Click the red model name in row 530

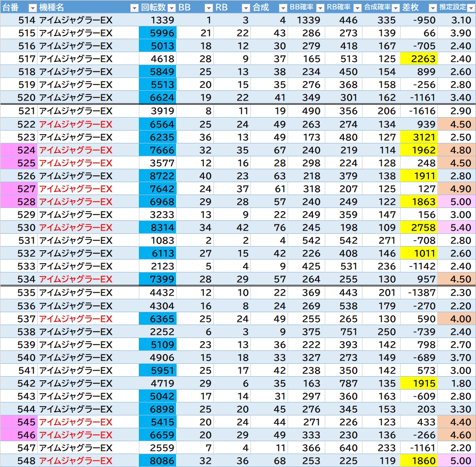pos(75,227)
